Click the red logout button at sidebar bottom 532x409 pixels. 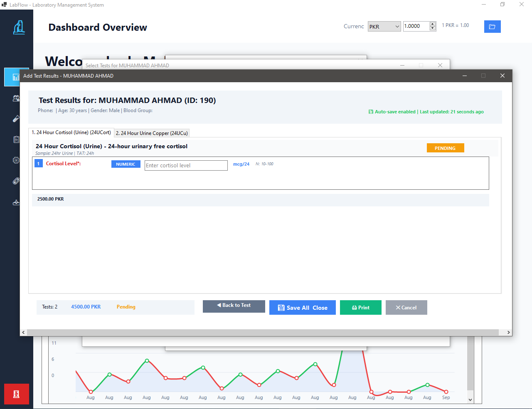coord(17,394)
